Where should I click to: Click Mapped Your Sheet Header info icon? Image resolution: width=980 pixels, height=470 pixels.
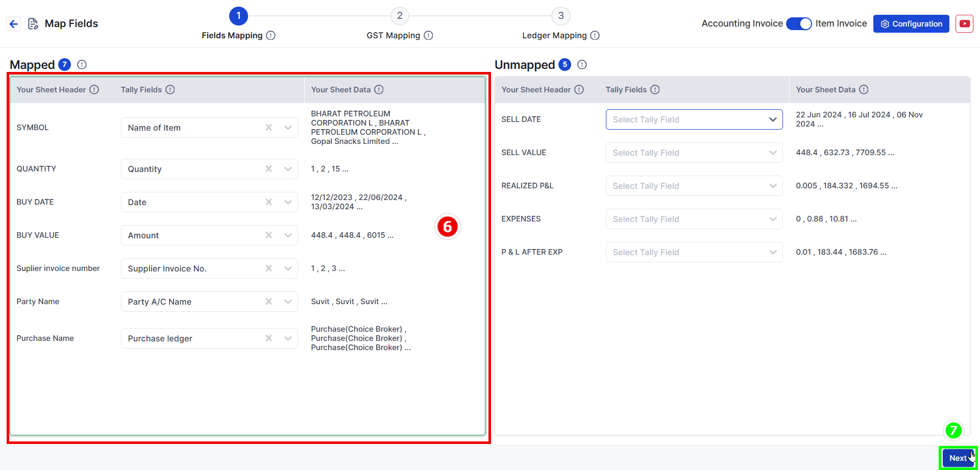(x=94, y=90)
